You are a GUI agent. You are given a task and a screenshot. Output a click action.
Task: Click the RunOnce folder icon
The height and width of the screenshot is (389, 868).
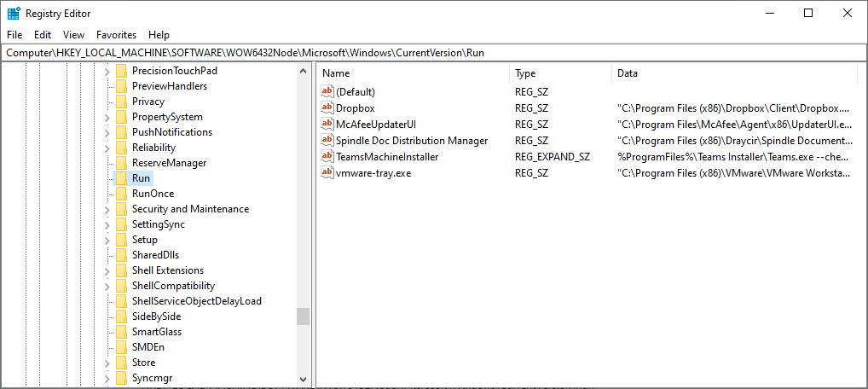pos(122,194)
